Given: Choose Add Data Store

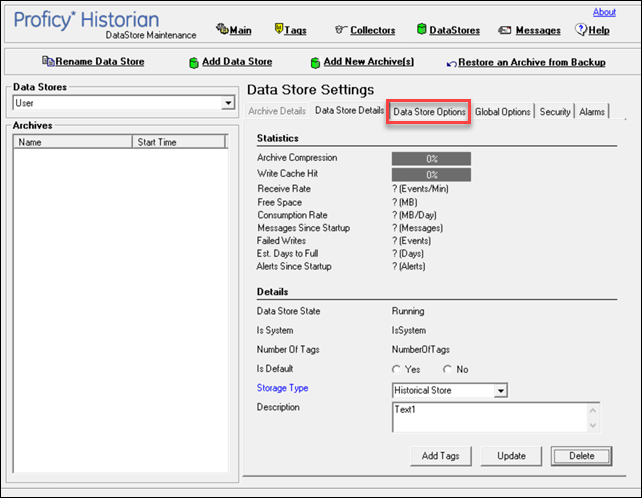Looking at the screenshot, I should point(237,61).
